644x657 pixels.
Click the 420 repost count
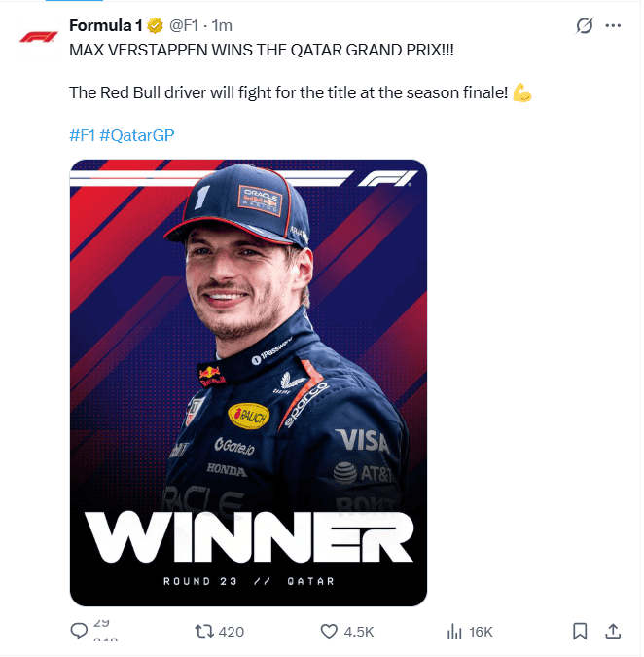[x=232, y=632]
